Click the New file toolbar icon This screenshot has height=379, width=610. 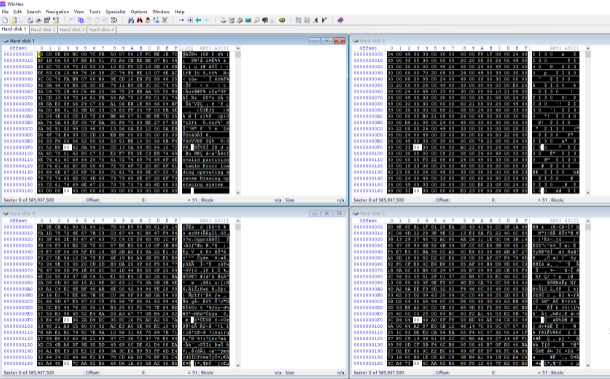tap(5, 20)
